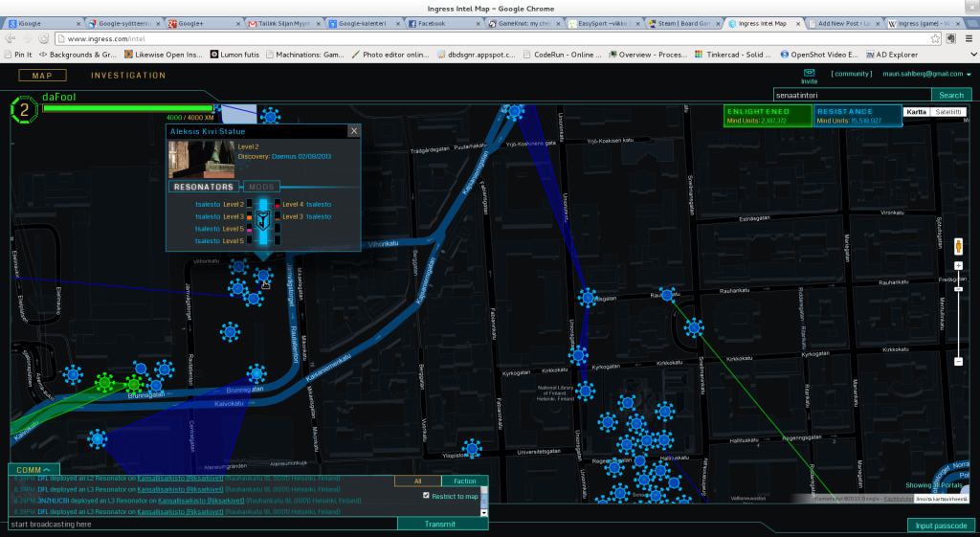
Task: Open the INVESTIGATION tab
Action: (x=128, y=75)
